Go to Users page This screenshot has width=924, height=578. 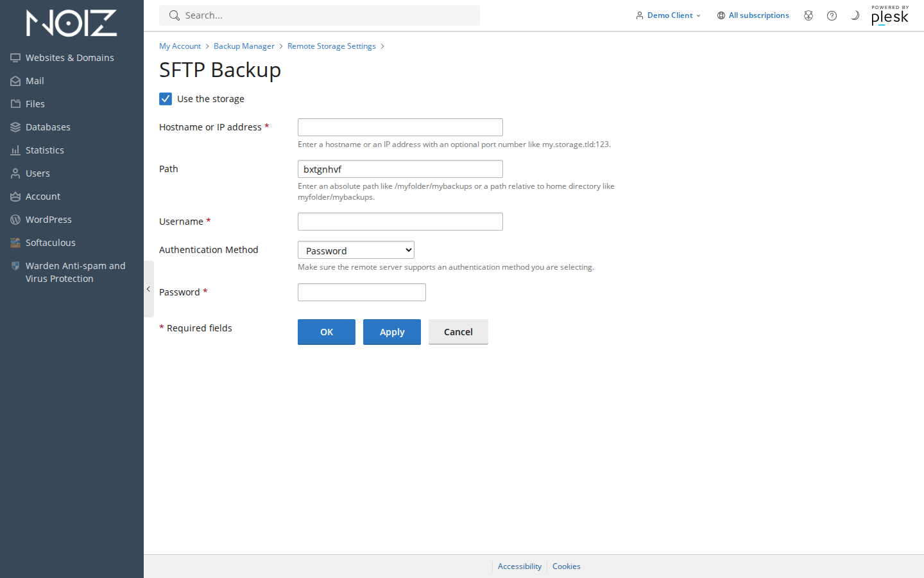point(38,173)
